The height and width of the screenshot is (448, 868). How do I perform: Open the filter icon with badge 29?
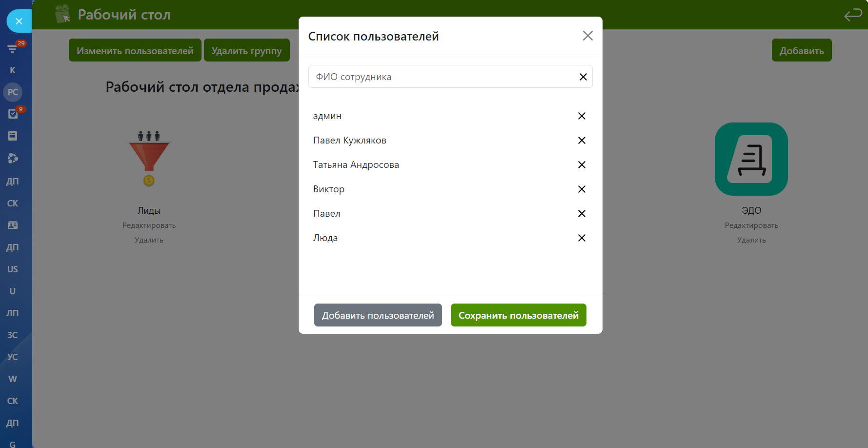[13, 48]
